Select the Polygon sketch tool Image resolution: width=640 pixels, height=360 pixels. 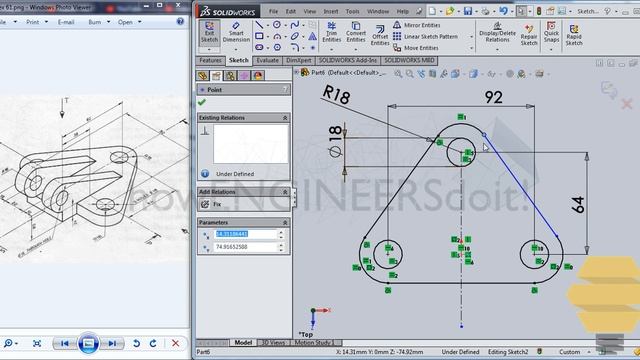click(277, 47)
